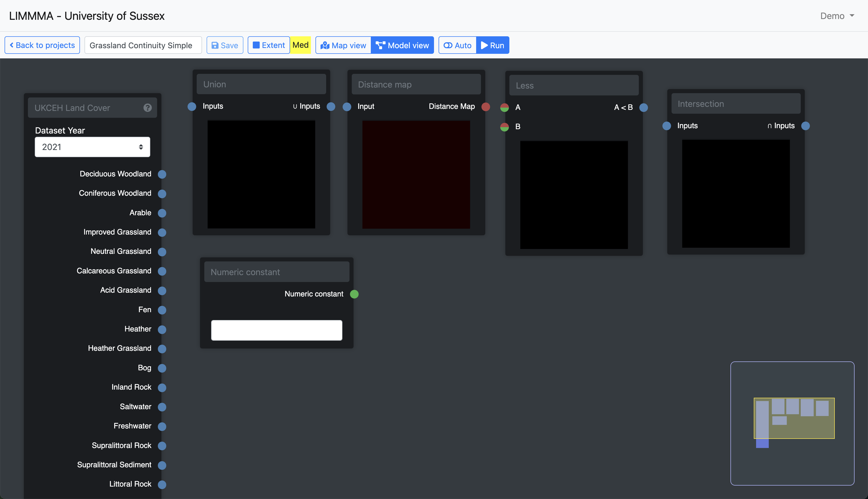The width and height of the screenshot is (868, 499).
Task: Click the Deciduous Woodland output socket
Action: point(162,174)
